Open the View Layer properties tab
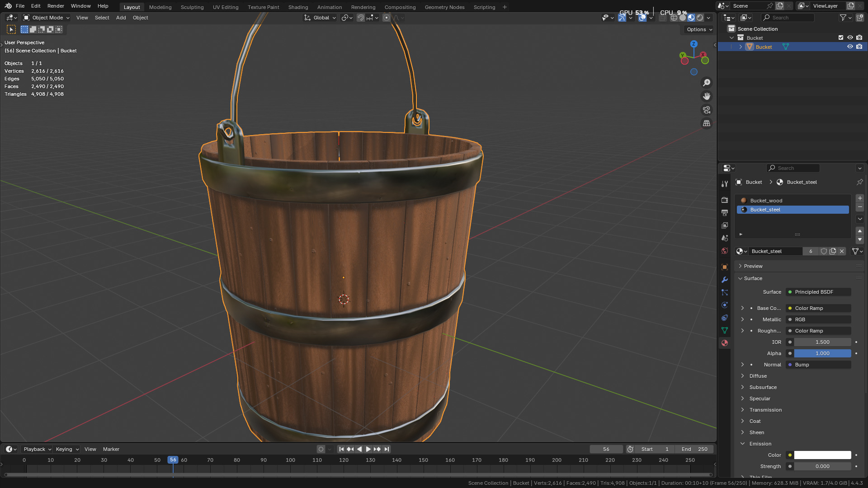This screenshot has height=488, width=868. click(725, 225)
